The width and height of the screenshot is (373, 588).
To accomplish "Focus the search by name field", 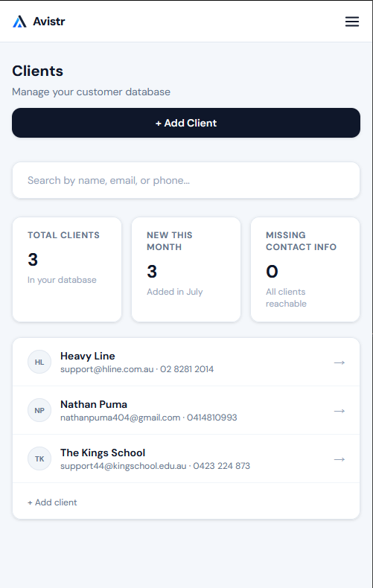I will pos(186,180).
